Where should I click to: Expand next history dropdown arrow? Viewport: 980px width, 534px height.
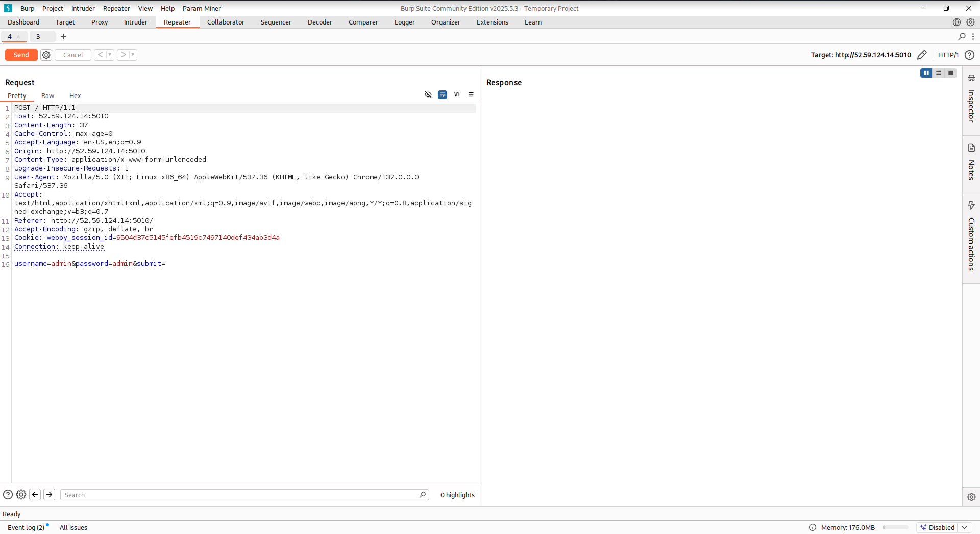coord(133,55)
